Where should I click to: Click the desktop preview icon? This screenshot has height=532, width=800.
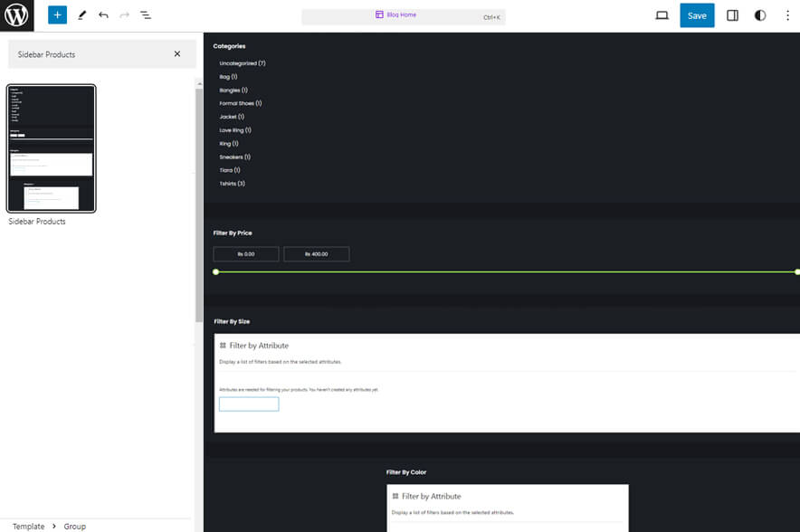[x=660, y=15]
